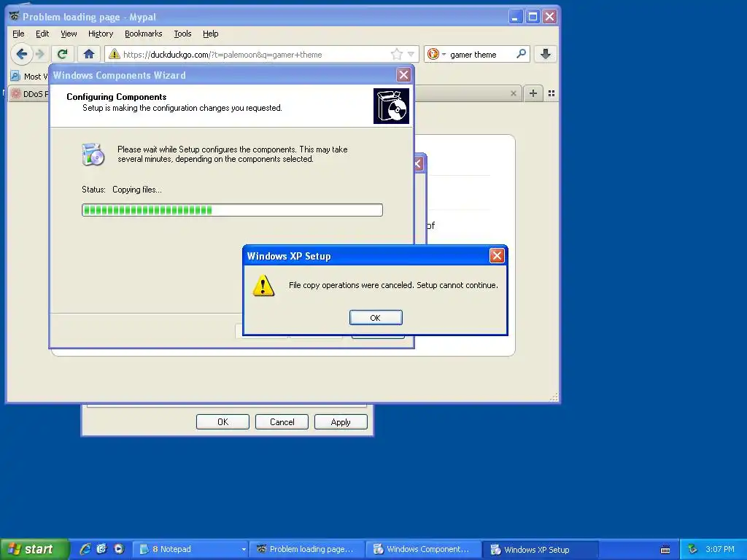The height and width of the screenshot is (560, 747).
Task: Switch to 'Problem loading page' taskbar button
Action: click(308, 549)
